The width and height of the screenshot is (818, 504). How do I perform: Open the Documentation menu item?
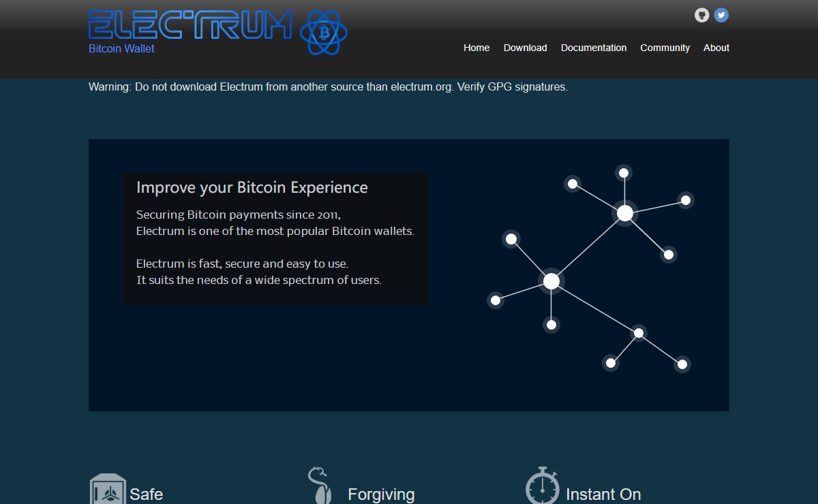(594, 48)
